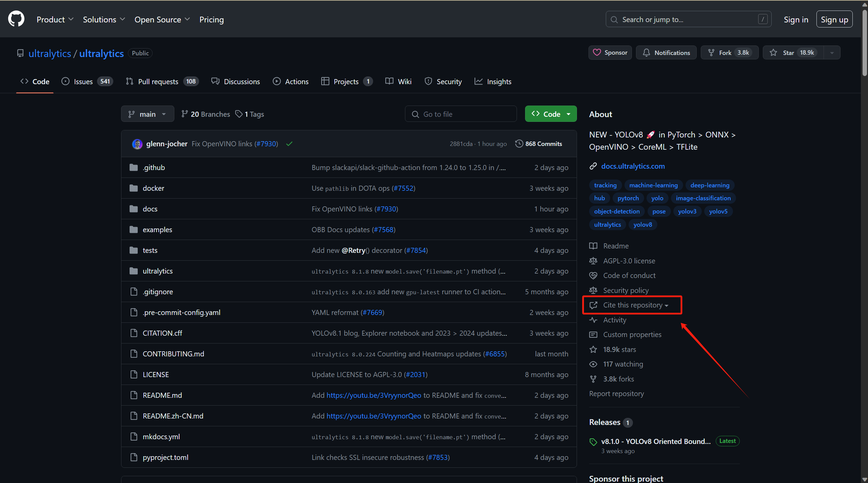The width and height of the screenshot is (868, 483).
Task: Fork the ultralytics repository
Action: click(x=729, y=53)
